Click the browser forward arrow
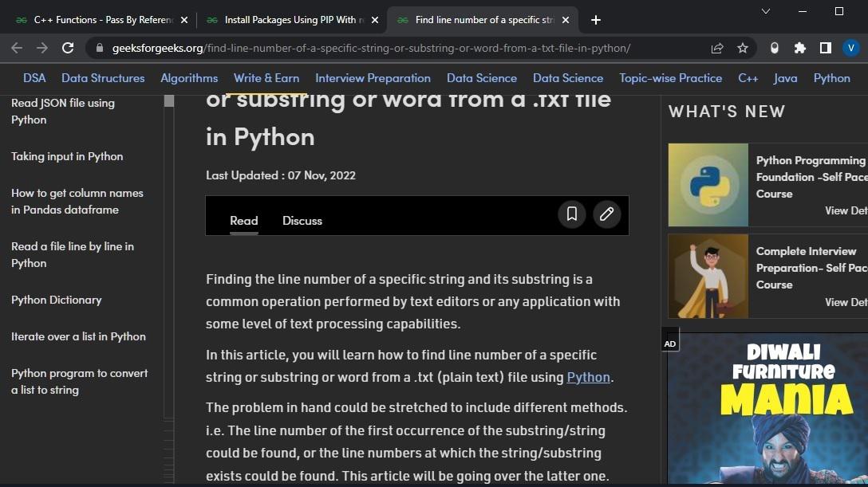This screenshot has width=868, height=487. (42, 48)
